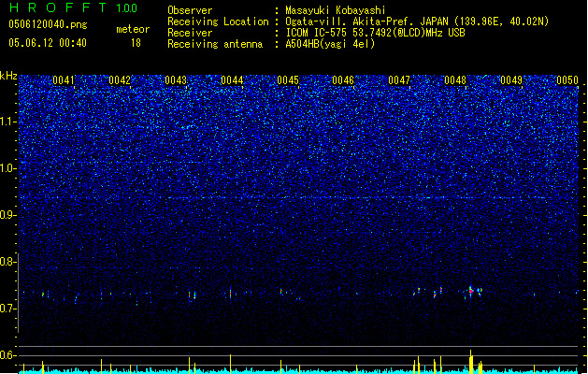Click the kHz axis unit label
Screen dimensions: 588x374
click(8, 76)
